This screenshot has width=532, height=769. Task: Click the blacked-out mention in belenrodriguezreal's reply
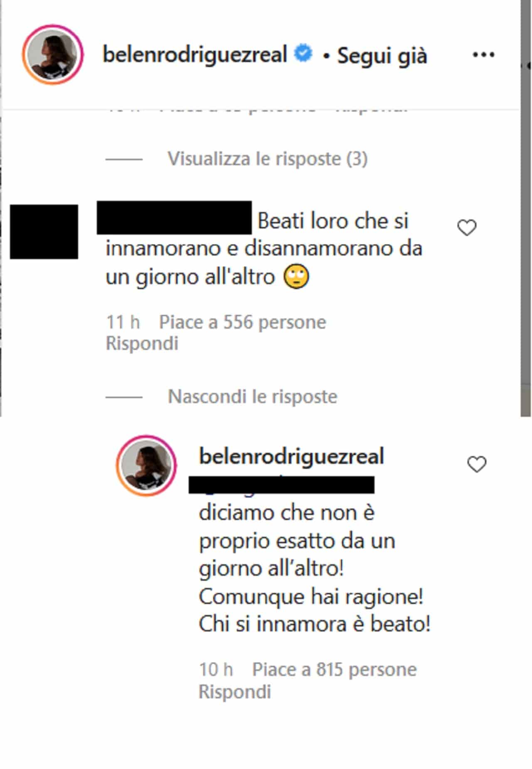(281, 485)
